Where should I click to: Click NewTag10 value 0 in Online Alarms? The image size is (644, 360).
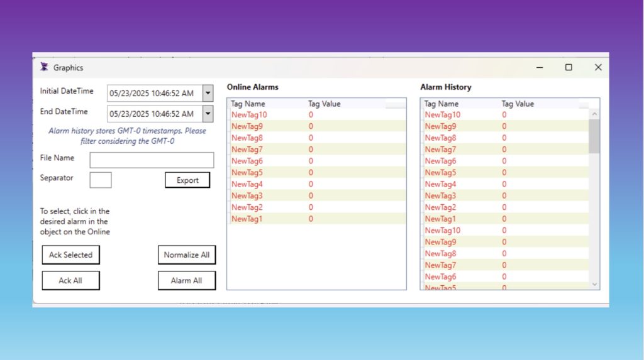pos(311,114)
